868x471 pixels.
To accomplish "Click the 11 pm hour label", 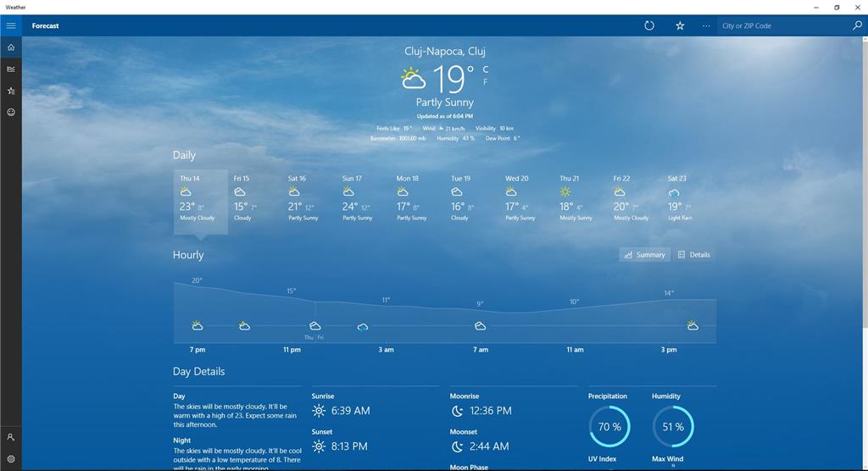I will click(292, 350).
